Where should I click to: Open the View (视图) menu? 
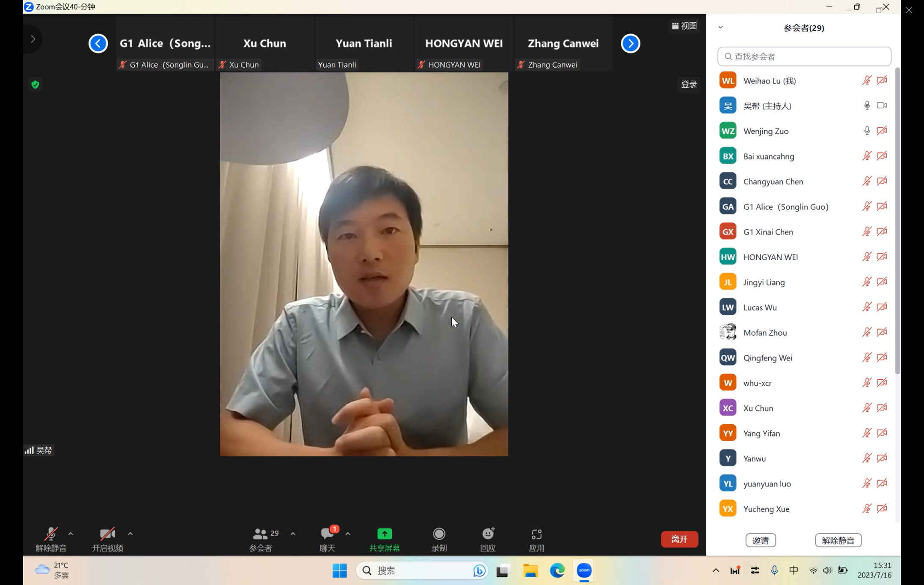pos(684,26)
